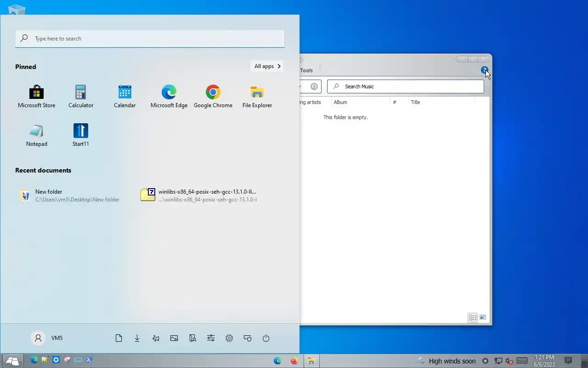Open the pinned Calendar app
Viewport: 588px width, 368px height.
tap(125, 97)
